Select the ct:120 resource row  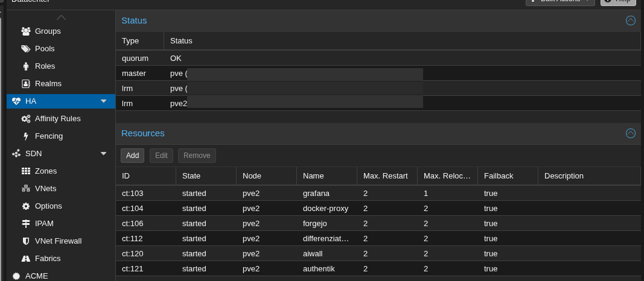tap(378, 253)
